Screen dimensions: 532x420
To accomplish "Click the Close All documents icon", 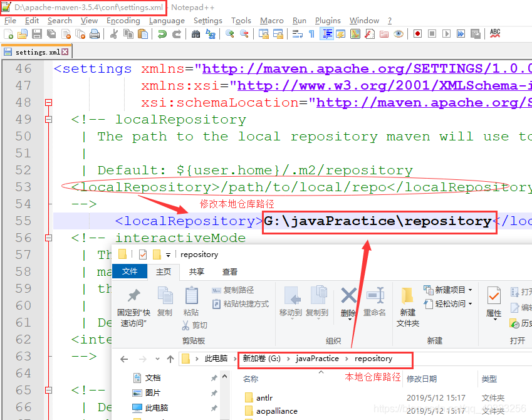I will (80, 34).
